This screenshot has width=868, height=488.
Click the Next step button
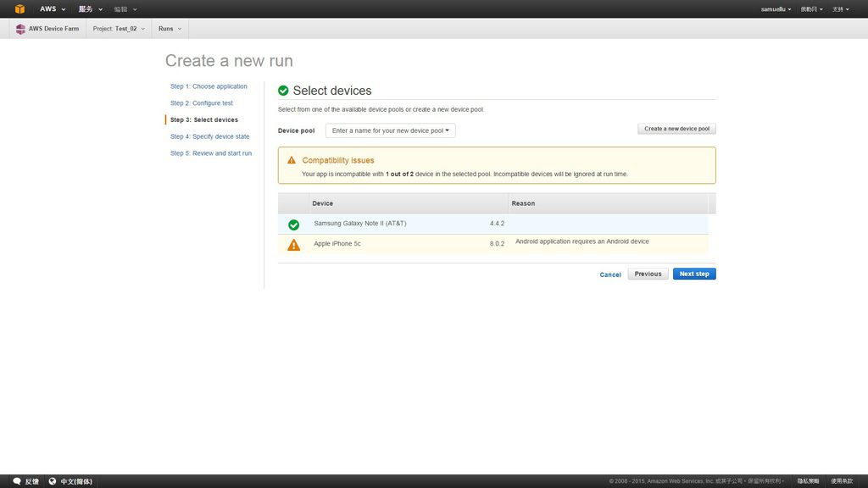[694, 274]
